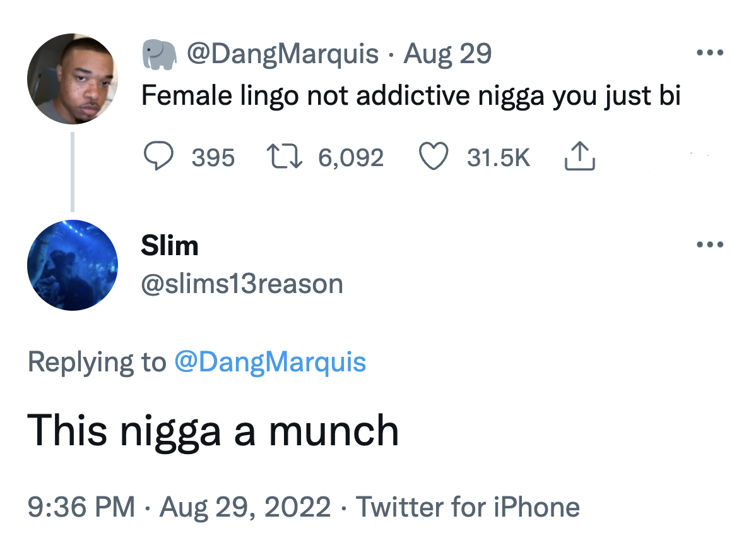Click the 395 replies count
The width and height of the screenshot is (756, 552).
click(x=213, y=157)
